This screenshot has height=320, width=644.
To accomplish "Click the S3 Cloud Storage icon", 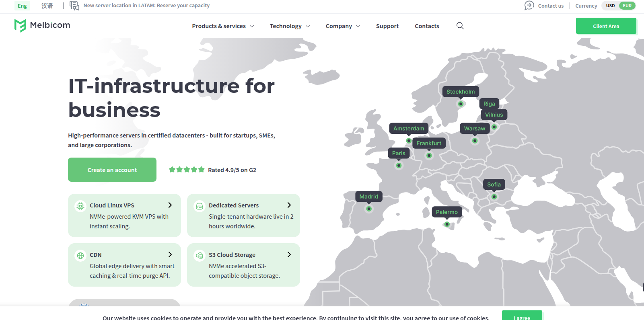I will (200, 255).
